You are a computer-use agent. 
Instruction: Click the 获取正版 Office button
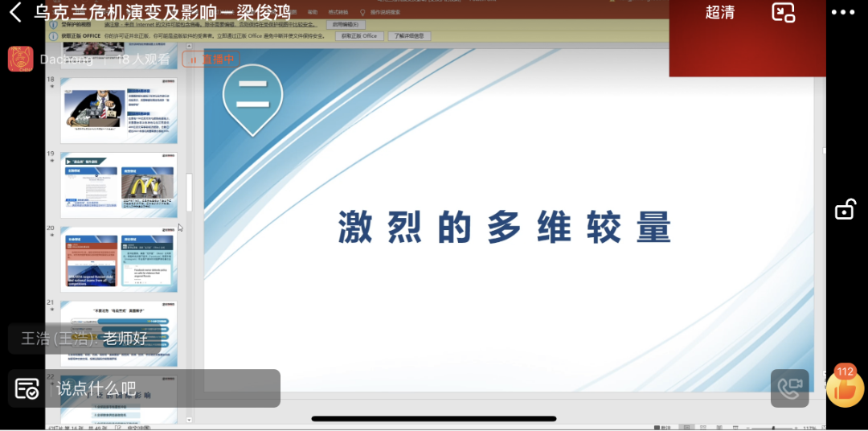(358, 36)
